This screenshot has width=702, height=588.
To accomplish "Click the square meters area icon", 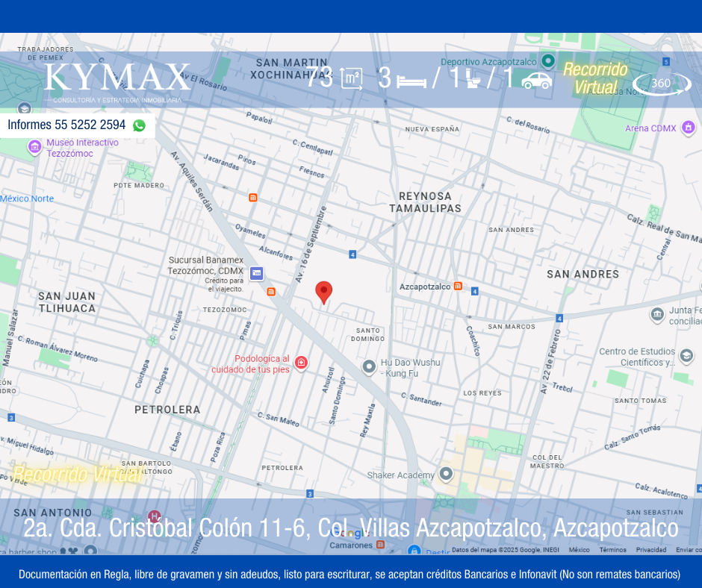I will [x=352, y=79].
